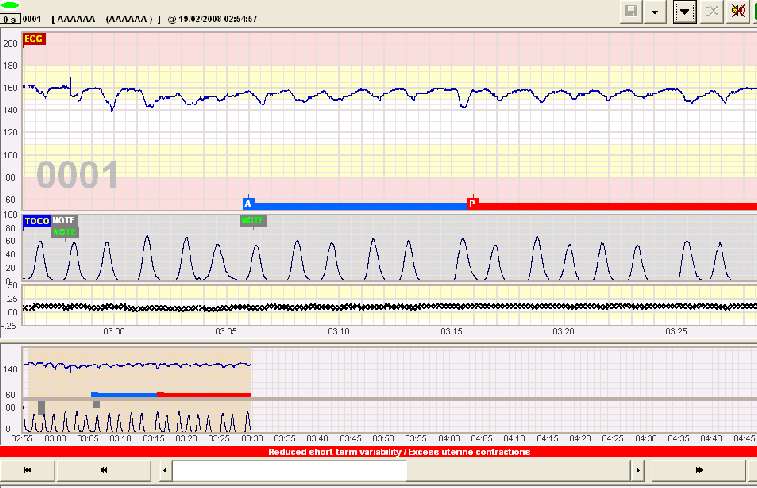Click the blue bar between A and P
757x488 pixels.
pos(361,207)
